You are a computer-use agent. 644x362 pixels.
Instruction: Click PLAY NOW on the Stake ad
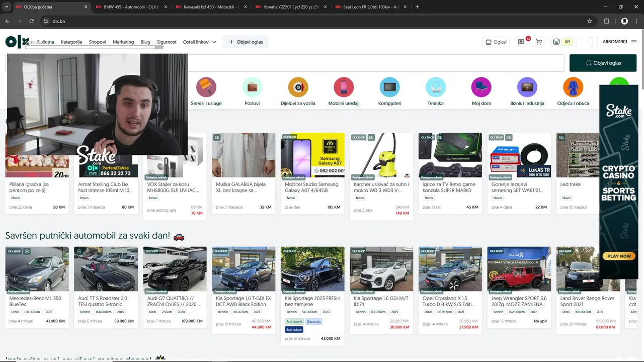click(619, 256)
